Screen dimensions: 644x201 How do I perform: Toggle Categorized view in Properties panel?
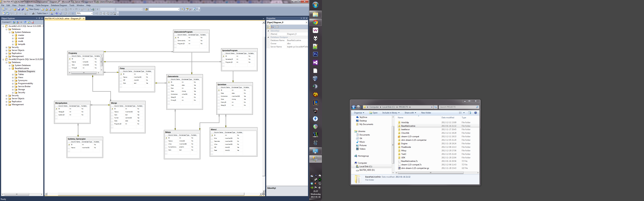click(x=269, y=27)
